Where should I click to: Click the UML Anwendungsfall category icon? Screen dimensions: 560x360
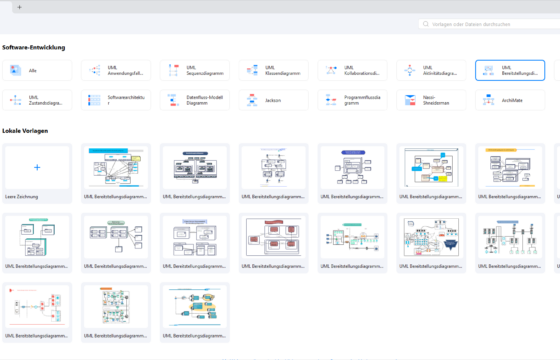(x=95, y=70)
